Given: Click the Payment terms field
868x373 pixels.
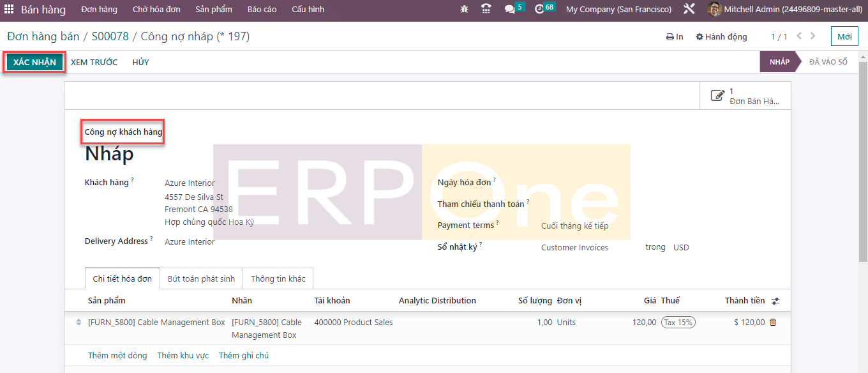Looking at the screenshot, I should [574, 226].
